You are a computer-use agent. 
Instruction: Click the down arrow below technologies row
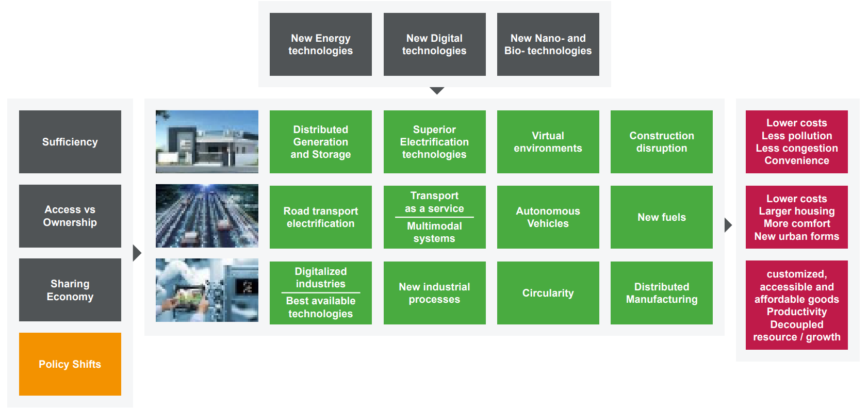pyautogui.click(x=437, y=91)
